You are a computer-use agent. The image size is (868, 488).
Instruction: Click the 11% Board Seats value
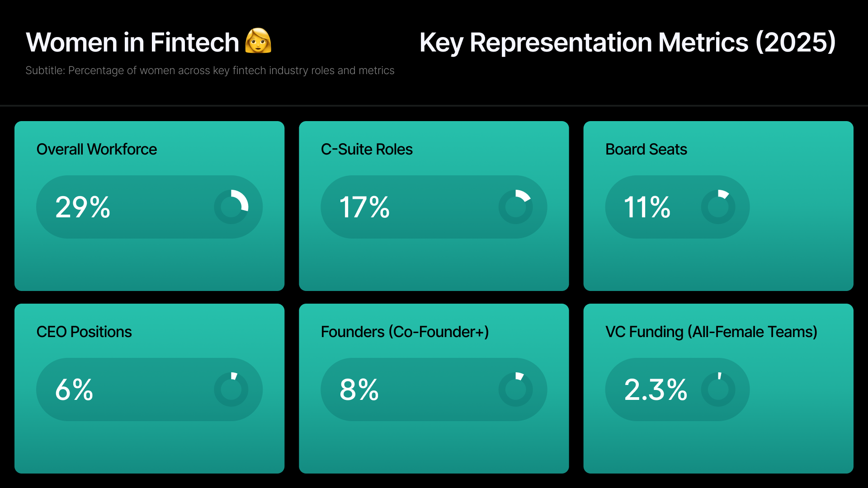pyautogui.click(x=647, y=207)
